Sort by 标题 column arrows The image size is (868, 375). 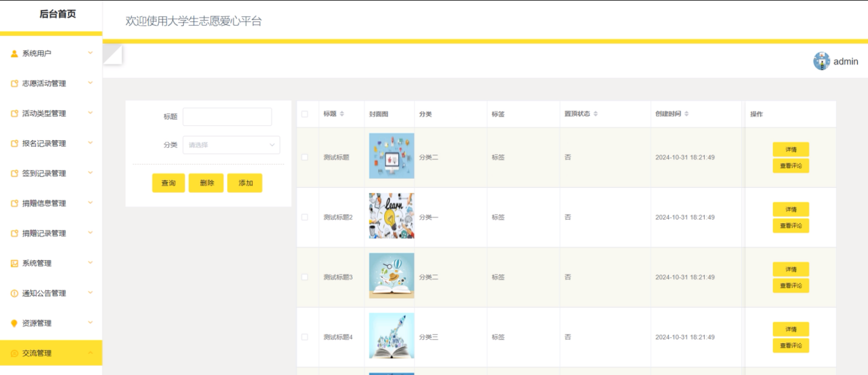click(x=342, y=114)
